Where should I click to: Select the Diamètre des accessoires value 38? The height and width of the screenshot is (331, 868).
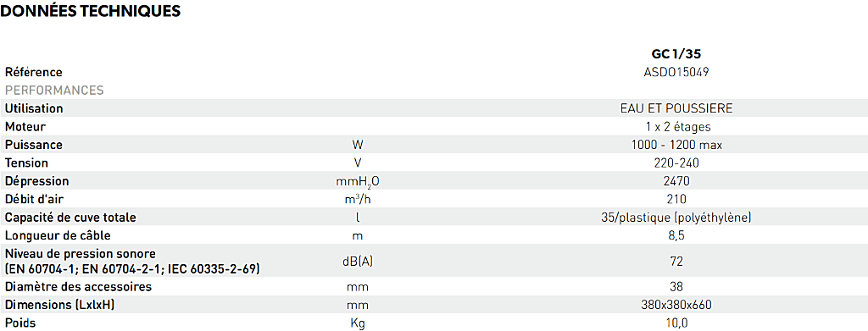coord(676,287)
